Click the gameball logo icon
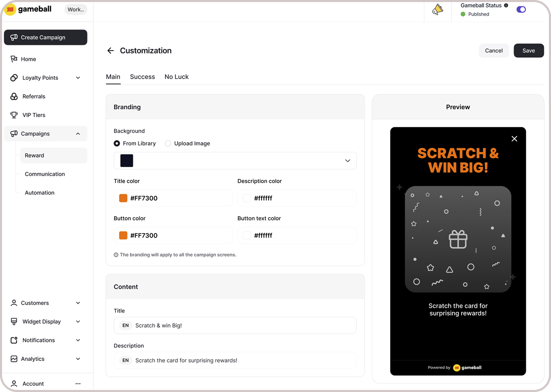The image size is (551, 392). pos(10,9)
